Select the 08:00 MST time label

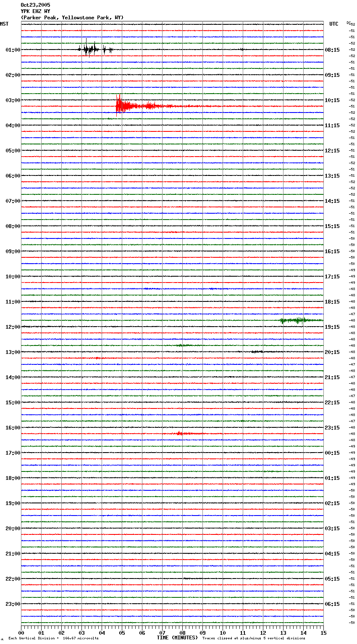(13, 226)
